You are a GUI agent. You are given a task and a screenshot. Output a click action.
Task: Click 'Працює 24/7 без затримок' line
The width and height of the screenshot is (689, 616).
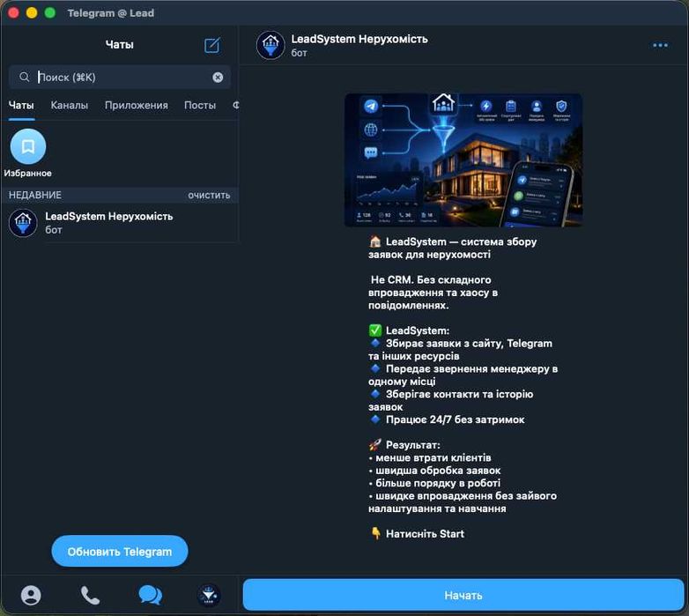455,419
